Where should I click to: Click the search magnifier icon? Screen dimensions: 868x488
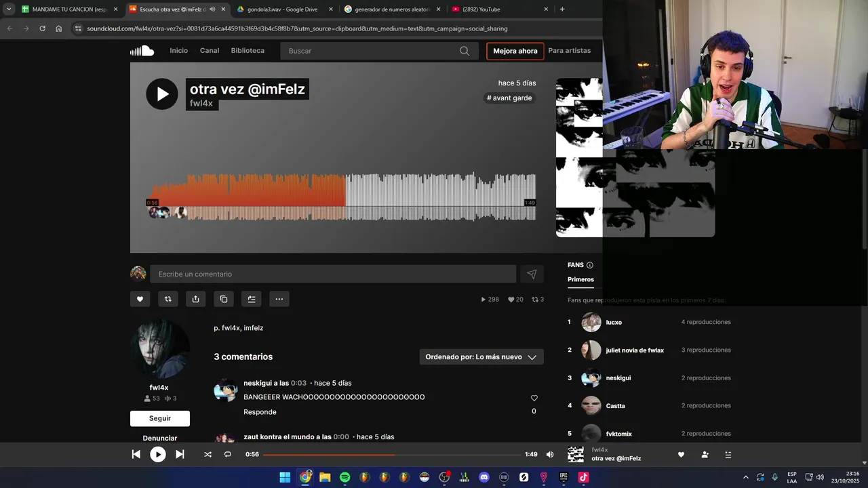[x=465, y=51]
